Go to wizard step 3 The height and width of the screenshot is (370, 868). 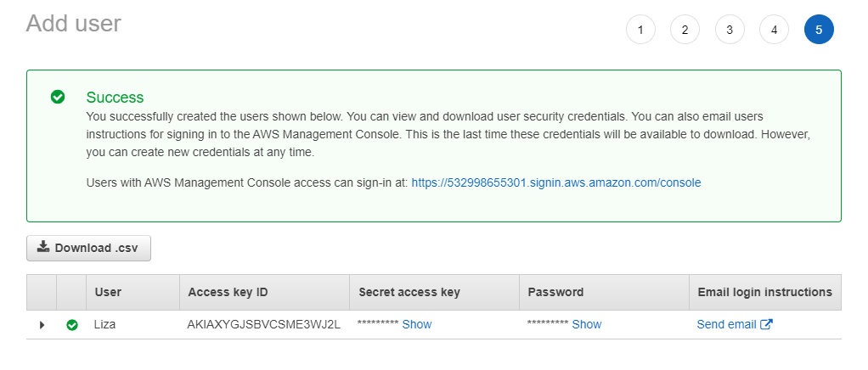(730, 30)
